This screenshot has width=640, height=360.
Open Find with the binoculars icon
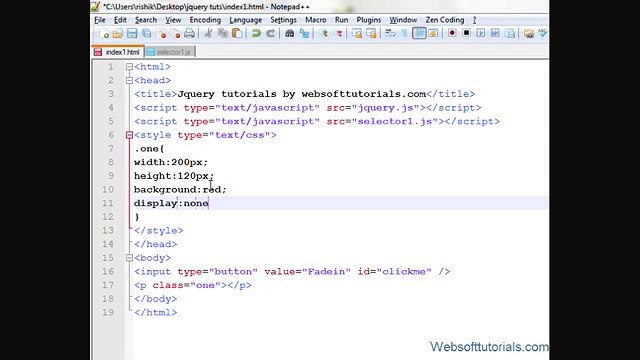pyautogui.click(x=289, y=33)
